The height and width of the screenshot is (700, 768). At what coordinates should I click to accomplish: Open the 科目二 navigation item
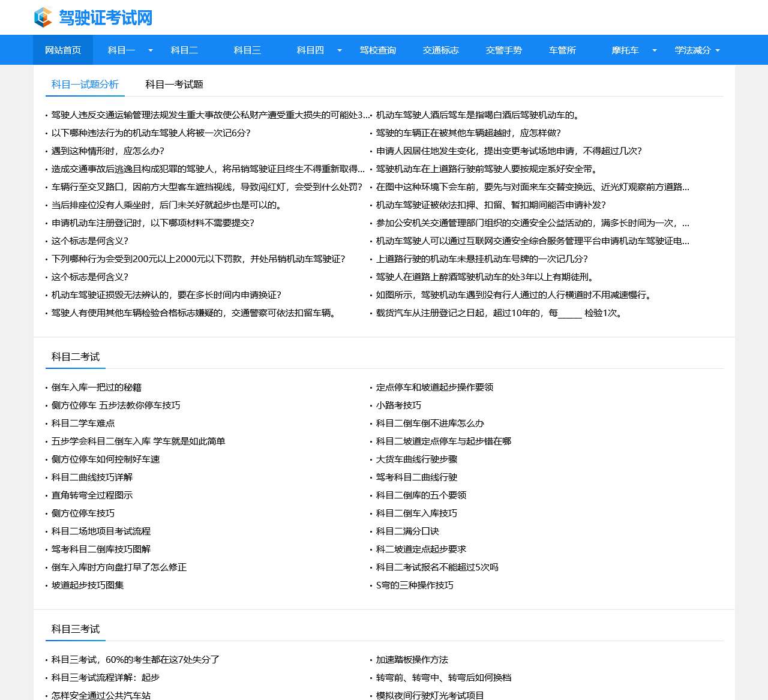coord(184,50)
